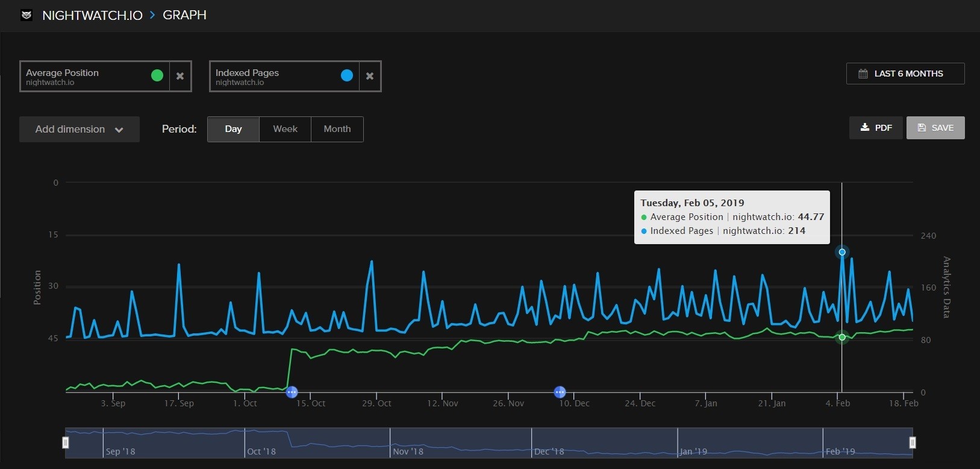Screen dimensions: 980x469
Task: Switch period to Week
Action: [x=285, y=129]
